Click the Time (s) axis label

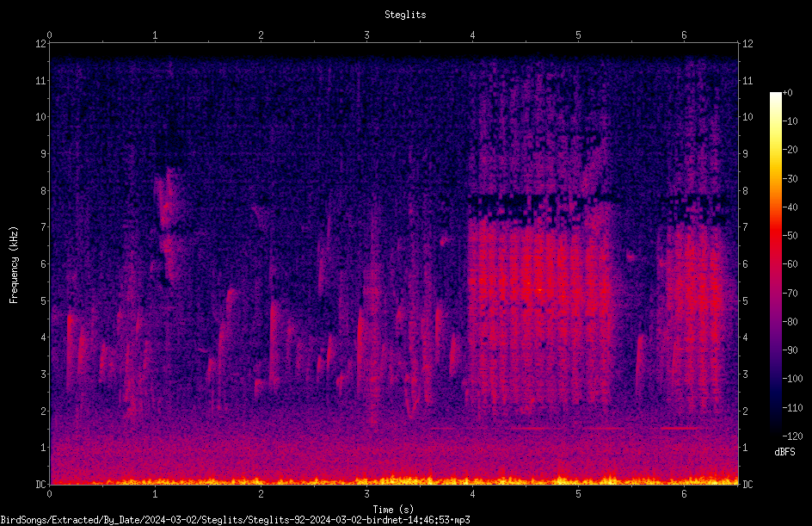coord(393,510)
